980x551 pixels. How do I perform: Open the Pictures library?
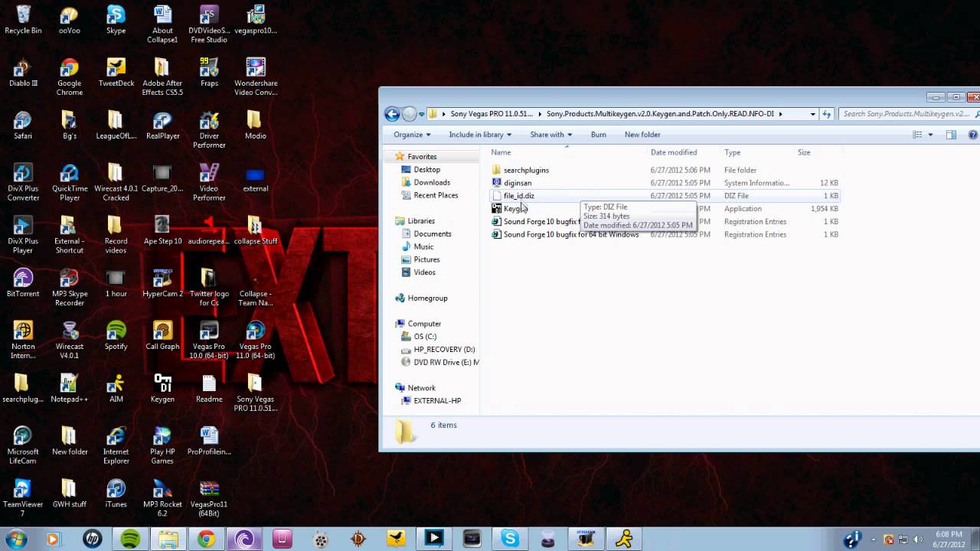(426, 259)
